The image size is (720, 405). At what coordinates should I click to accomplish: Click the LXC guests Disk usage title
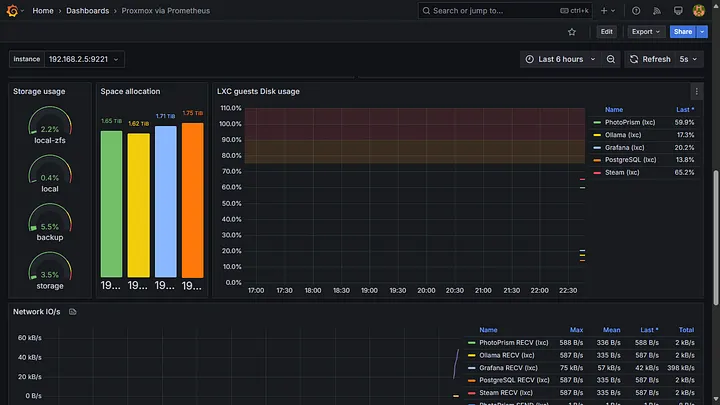[x=258, y=91]
